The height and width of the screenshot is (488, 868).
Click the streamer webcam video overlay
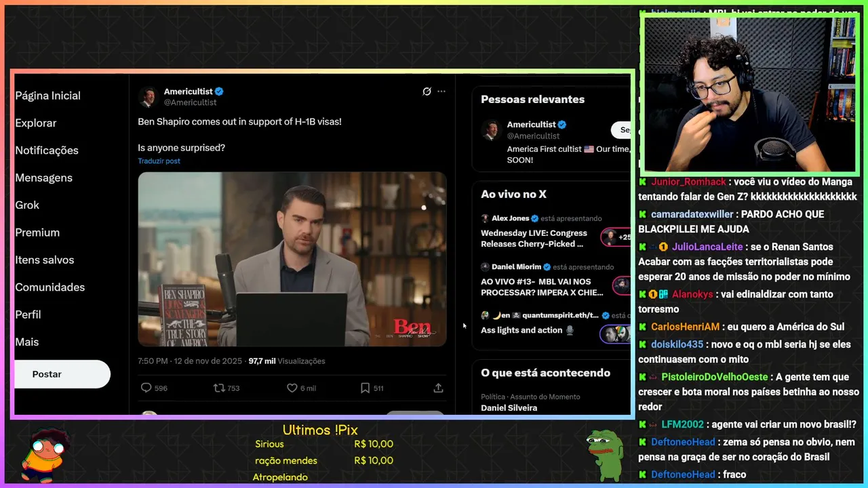(x=750, y=94)
